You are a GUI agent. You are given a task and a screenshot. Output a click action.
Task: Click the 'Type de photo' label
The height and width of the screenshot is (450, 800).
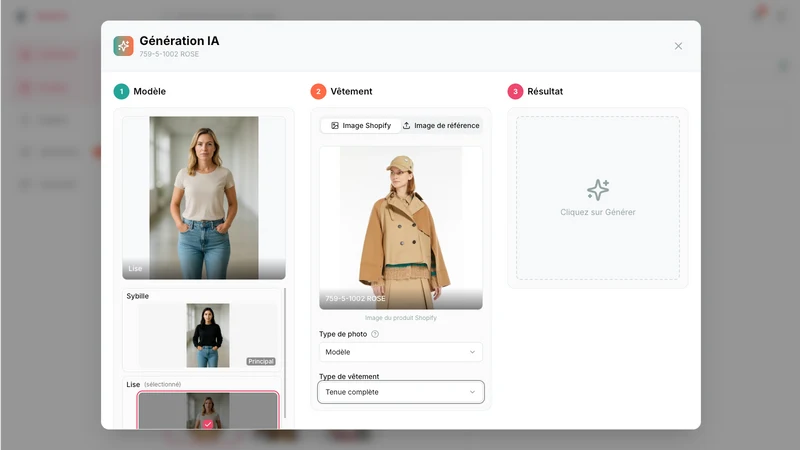coord(343,334)
